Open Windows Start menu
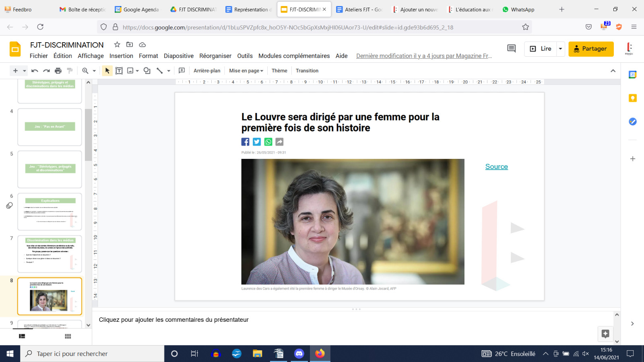 point(10,354)
